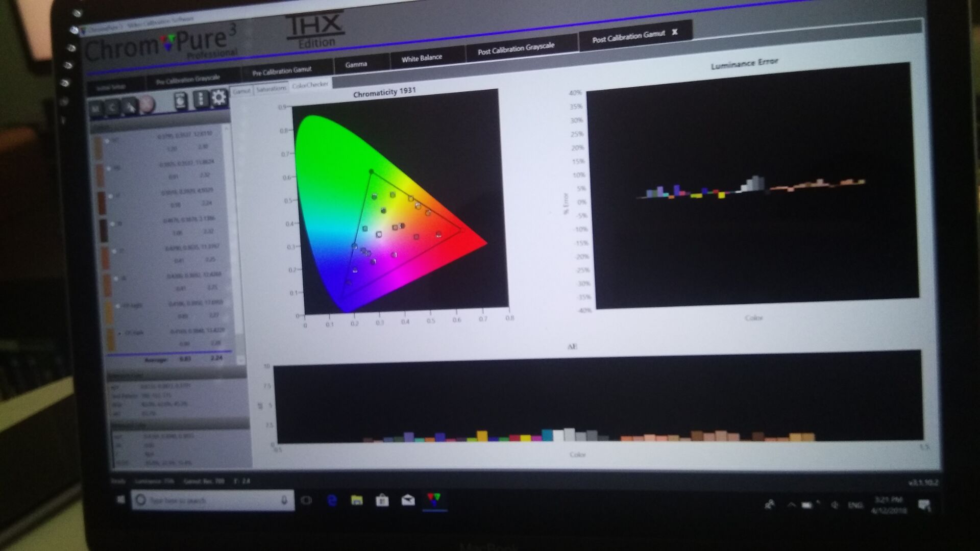Click the Chromaticity 1931 chart title
Viewport: 980px width, 551px height.
point(384,92)
